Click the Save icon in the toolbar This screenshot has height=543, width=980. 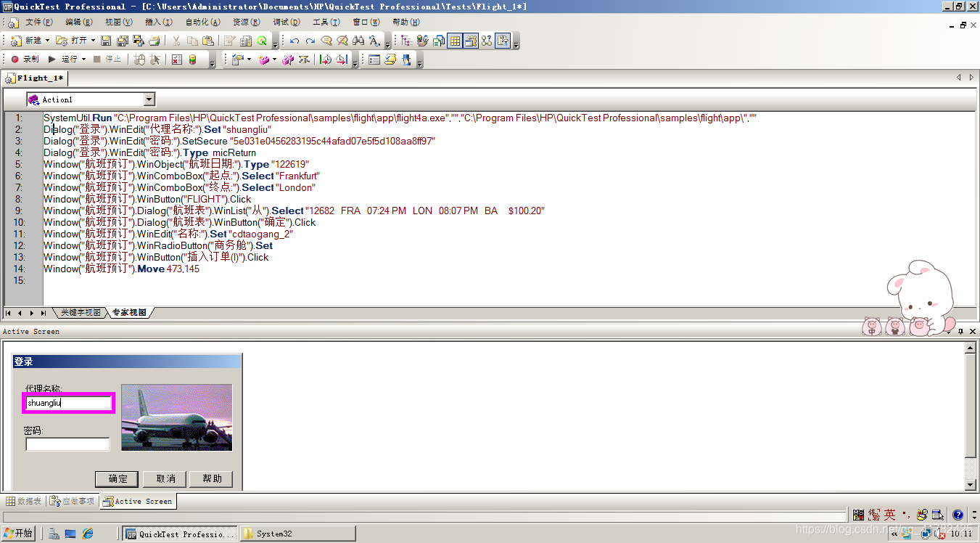(106, 41)
